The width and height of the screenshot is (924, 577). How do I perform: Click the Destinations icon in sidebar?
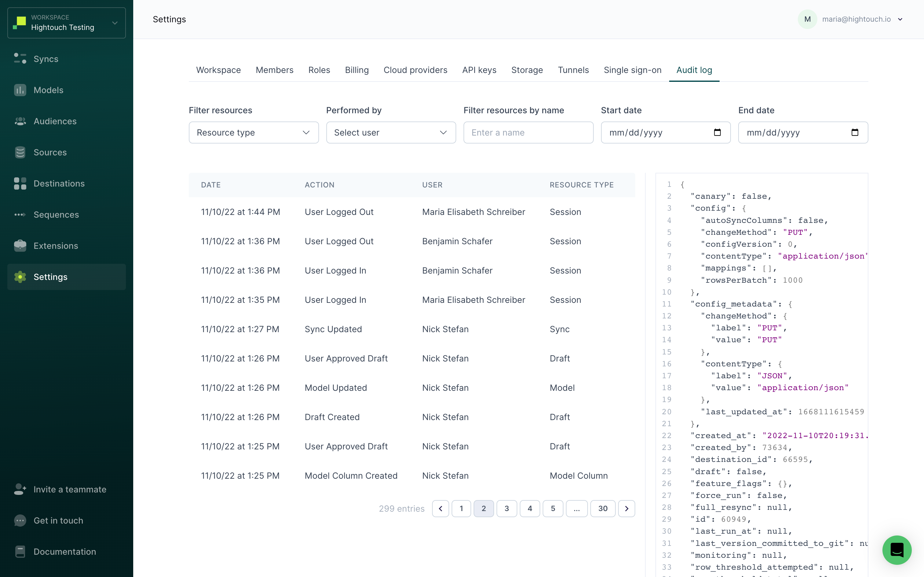(20, 183)
